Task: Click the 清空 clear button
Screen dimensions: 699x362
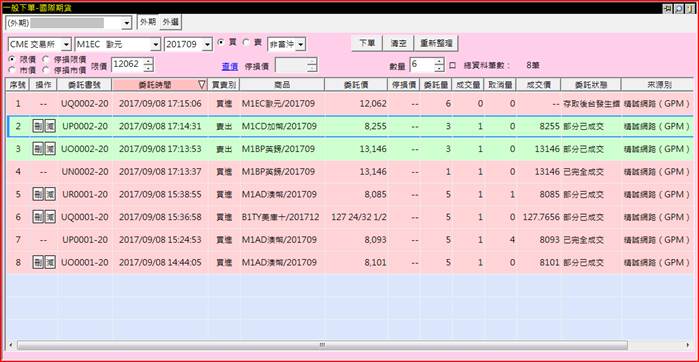Action: click(x=398, y=43)
